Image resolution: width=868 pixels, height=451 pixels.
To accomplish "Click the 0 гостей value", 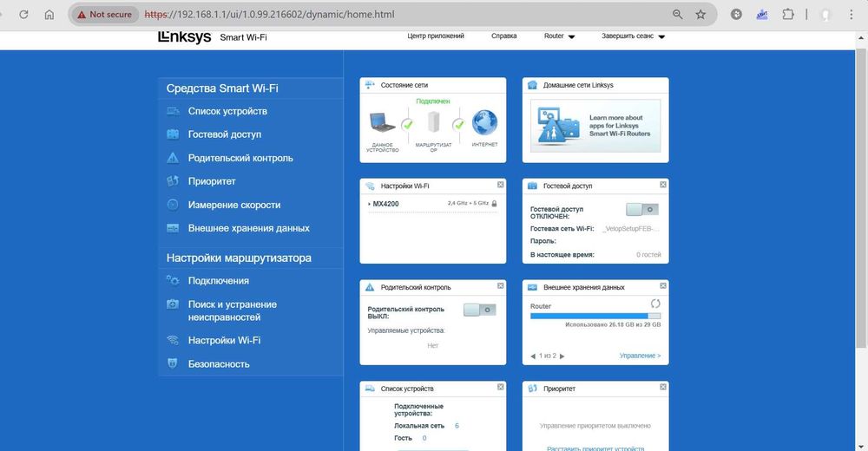I will [648, 254].
